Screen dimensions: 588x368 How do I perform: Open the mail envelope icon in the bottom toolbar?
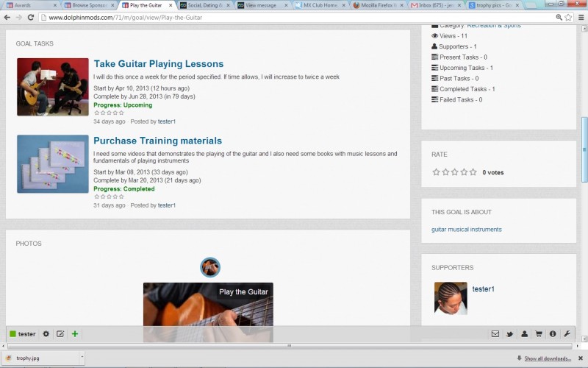[495, 334]
